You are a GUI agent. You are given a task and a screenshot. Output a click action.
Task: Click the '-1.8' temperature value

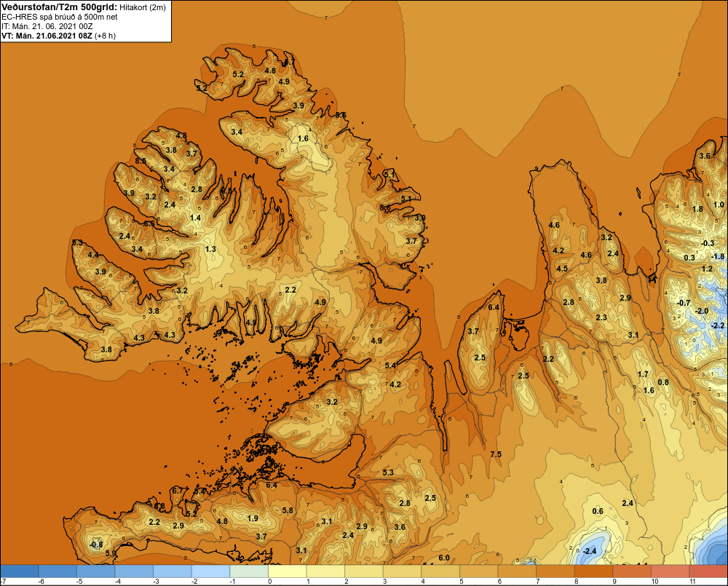(x=718, y=256)
